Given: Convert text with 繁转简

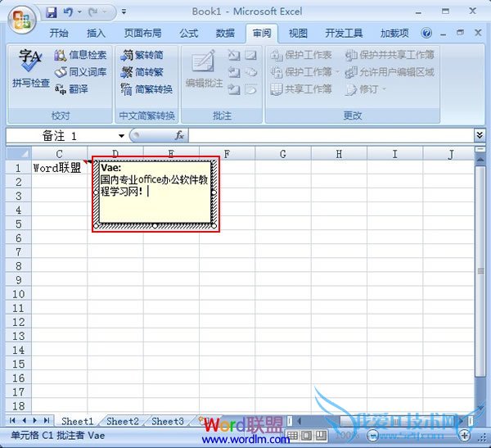Looking at the screenshot, I should (142, 55).
